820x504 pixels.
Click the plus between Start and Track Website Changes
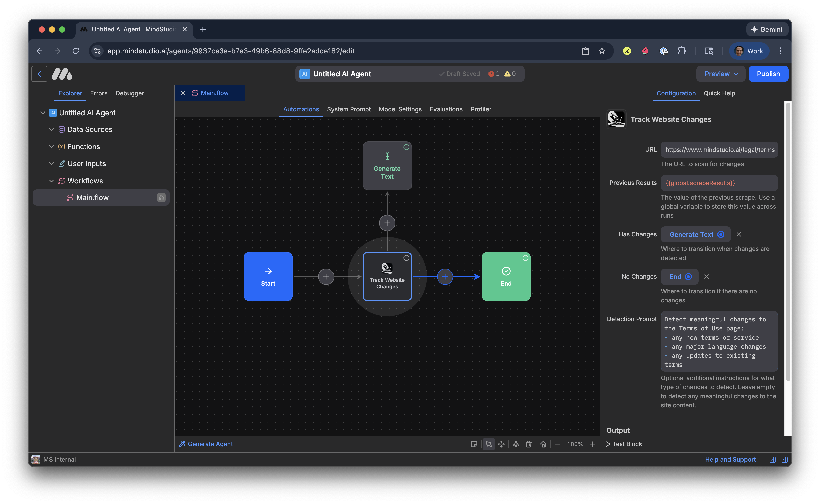(326, 277)
